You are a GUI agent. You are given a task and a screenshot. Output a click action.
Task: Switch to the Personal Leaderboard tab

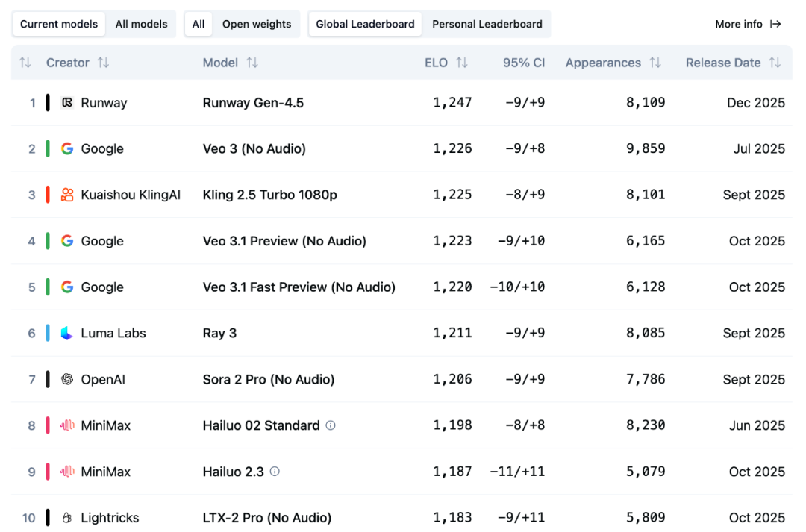(487, 24)
